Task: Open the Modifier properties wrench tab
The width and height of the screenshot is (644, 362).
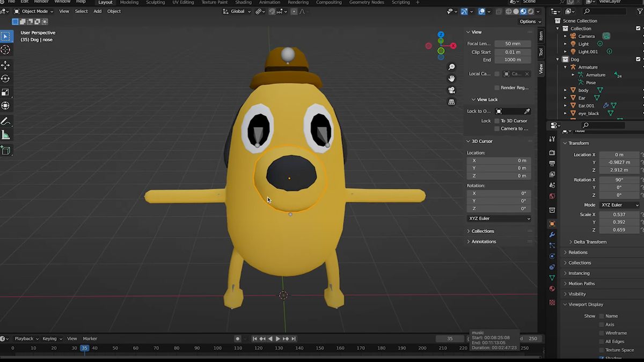Action: coord(552,234)
